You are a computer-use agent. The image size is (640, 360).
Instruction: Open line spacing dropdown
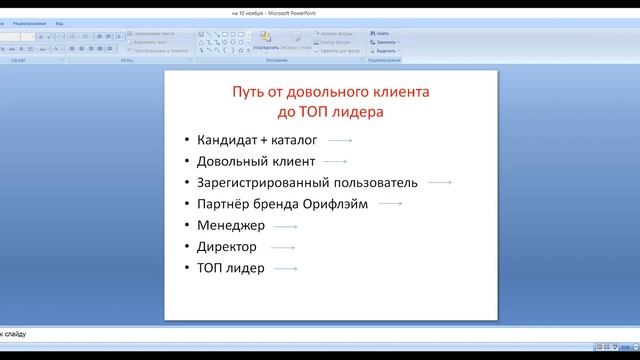tap(118, 37)
